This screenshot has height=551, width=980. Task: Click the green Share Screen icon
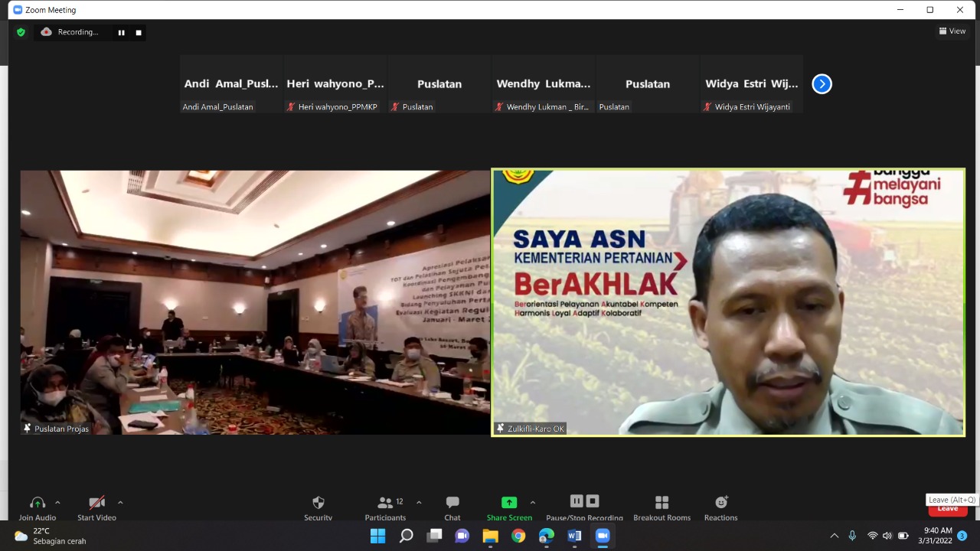[x=509, y=503]
